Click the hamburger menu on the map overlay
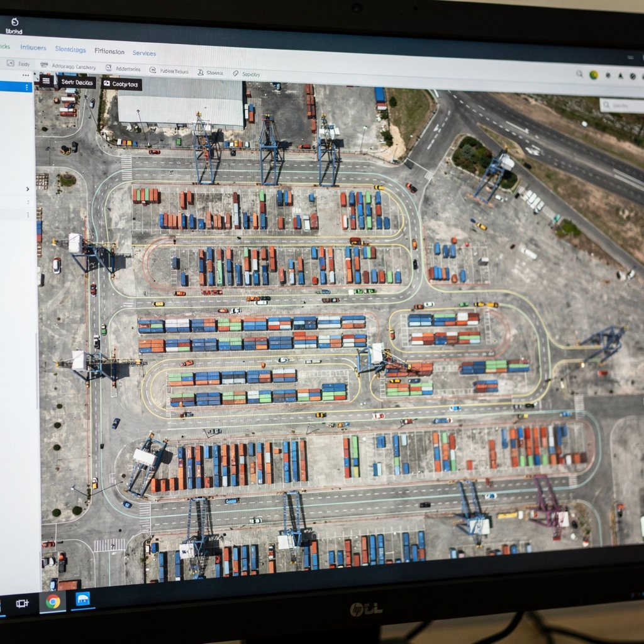644x644 pixels. [47, 80]
